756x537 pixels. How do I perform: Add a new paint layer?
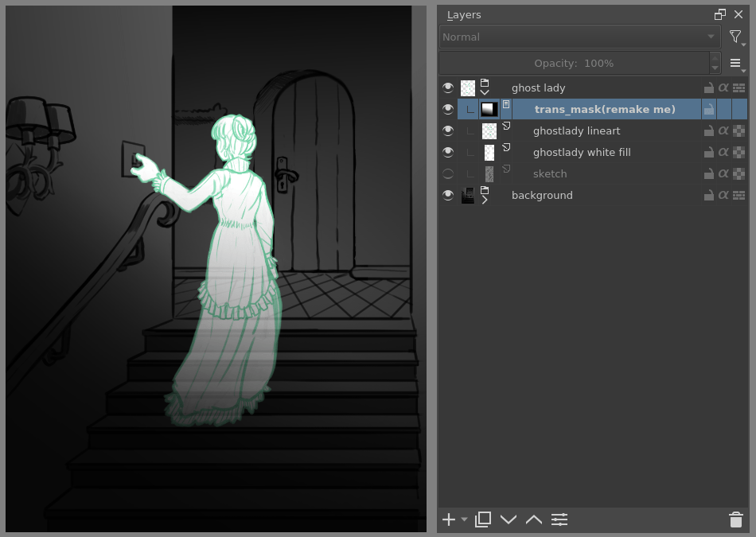(x=448, y=519)
